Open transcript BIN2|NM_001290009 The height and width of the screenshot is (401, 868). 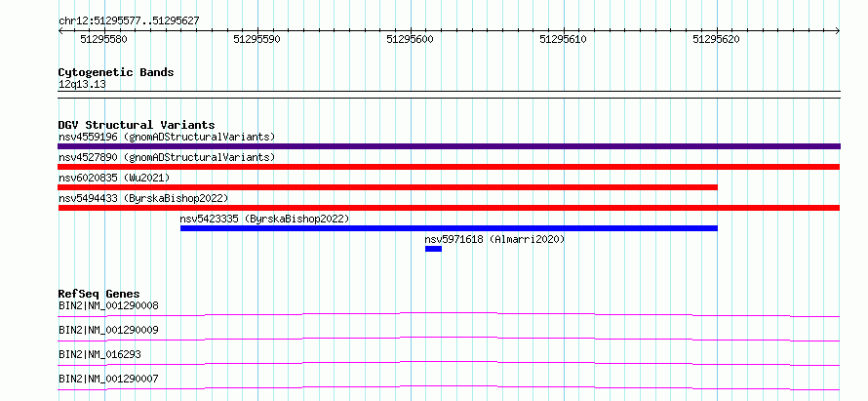[x=108, y=330]
